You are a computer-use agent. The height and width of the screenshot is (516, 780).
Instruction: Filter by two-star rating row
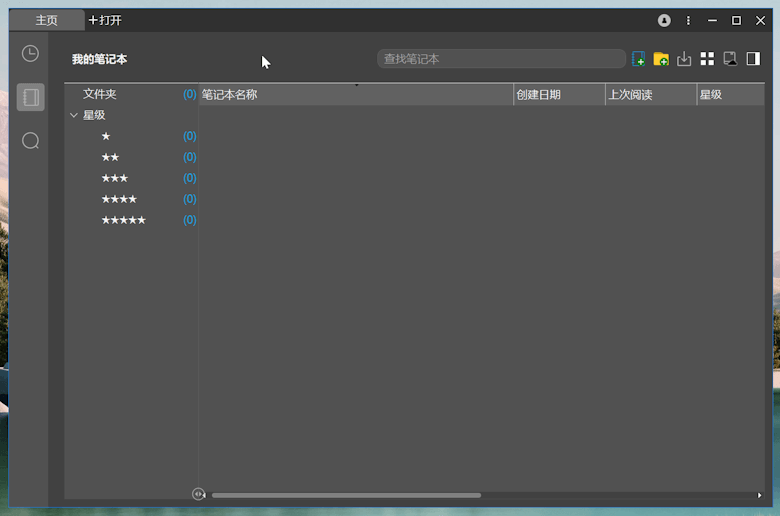(x=132, y=157)
